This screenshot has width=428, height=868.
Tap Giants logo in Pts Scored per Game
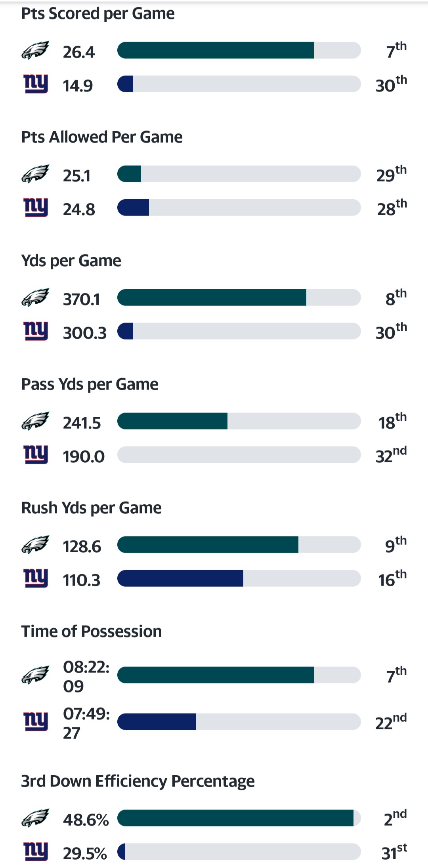pos(36,84)
